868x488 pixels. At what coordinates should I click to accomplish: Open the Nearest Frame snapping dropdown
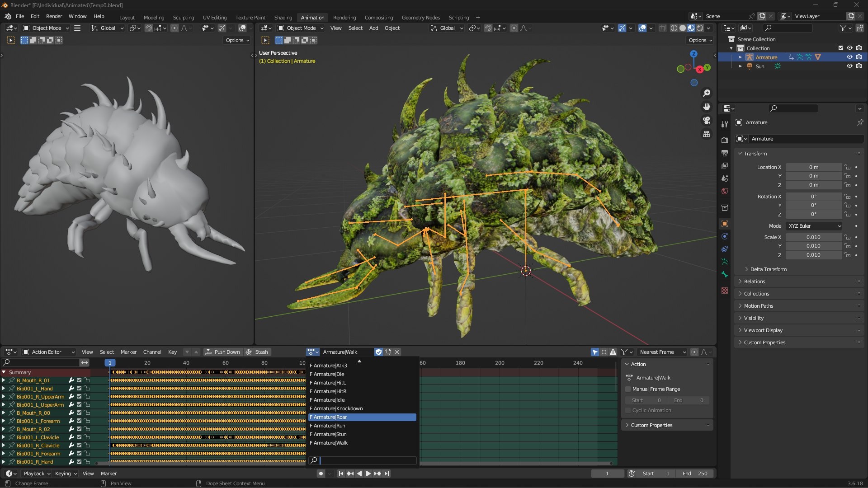[x=662, y=352]
